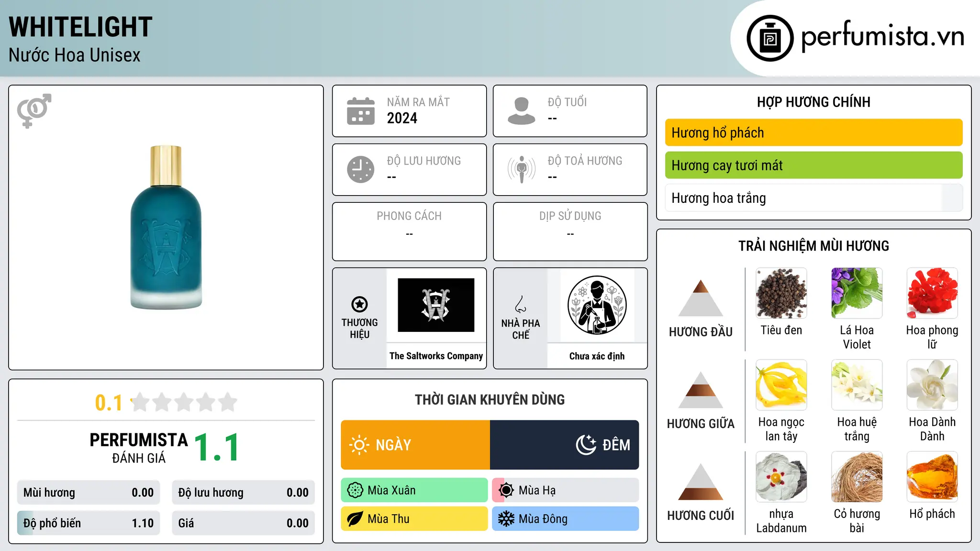Click the unisex gender symbol icon
The image size is (980, 551).
(x=34, y=110)
